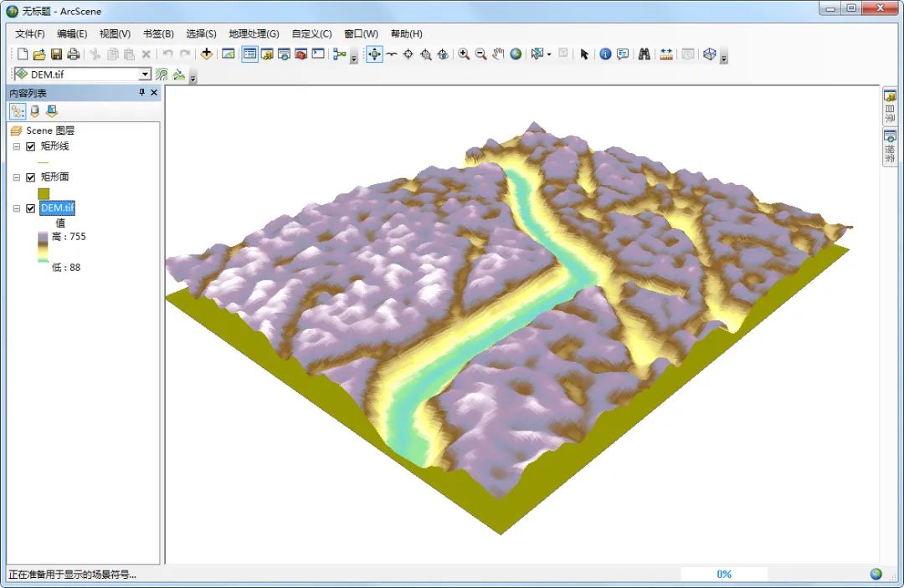Activate the Zoom Out magnifier tool
The image size is (904, 588).
click(x=480, y=54)
